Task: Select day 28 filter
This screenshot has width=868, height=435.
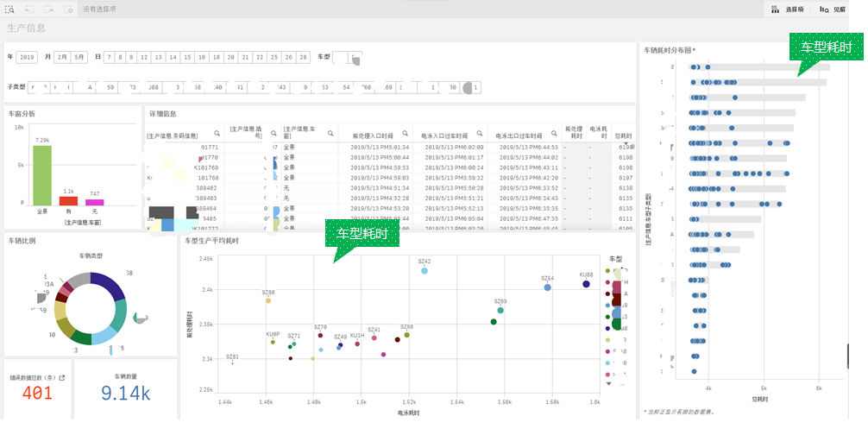Action: (303, 57)
